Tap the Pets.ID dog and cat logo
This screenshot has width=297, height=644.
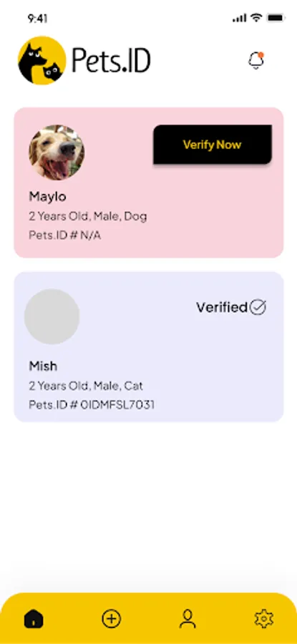(x=42, y=60)
